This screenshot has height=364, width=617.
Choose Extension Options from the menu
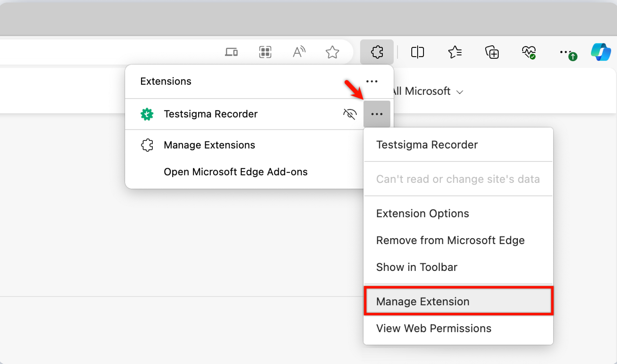pos(458,214)
